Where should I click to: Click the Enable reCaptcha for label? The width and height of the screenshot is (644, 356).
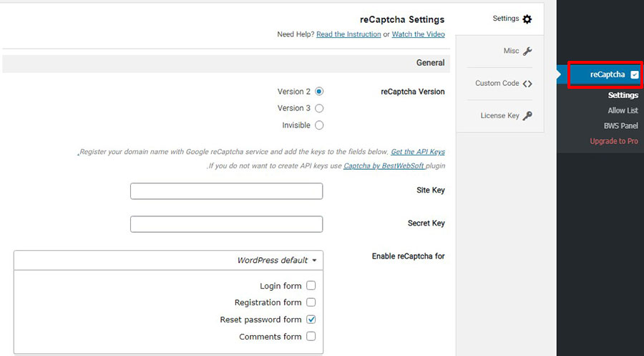click(409, 256)
